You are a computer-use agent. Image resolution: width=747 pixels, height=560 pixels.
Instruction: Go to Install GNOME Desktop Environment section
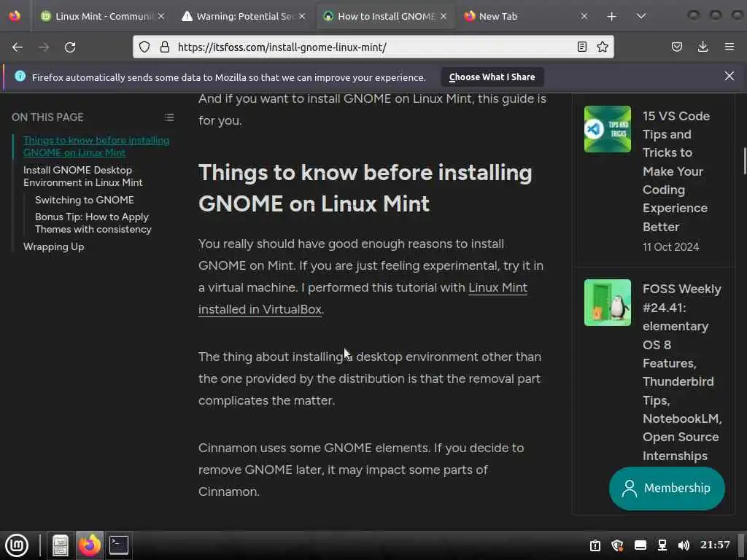(x=83, y=176)
